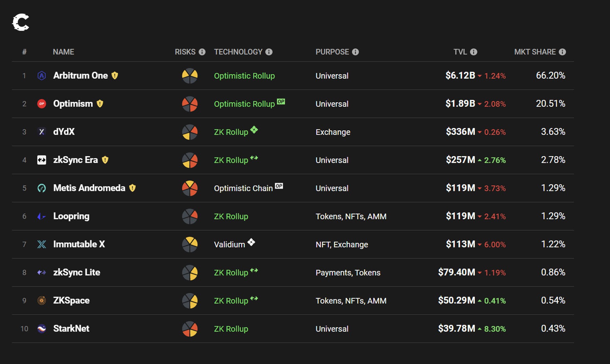
Task: Click the Immutable X logo icon
Action: coord(41,244)
